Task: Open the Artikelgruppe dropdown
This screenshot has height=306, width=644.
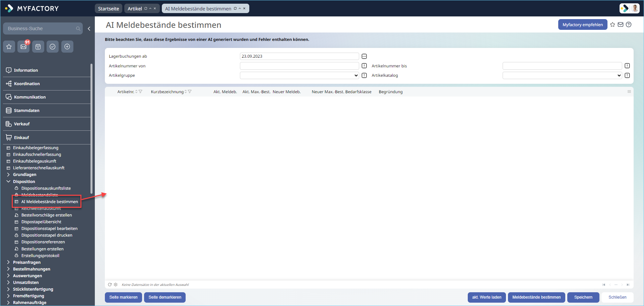Action: point(299,75)
